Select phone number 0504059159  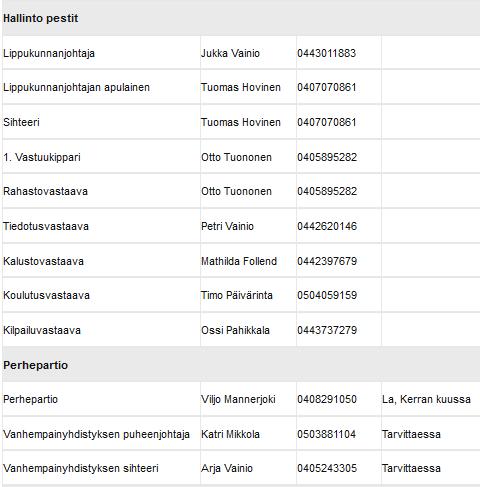pos(327,295)
